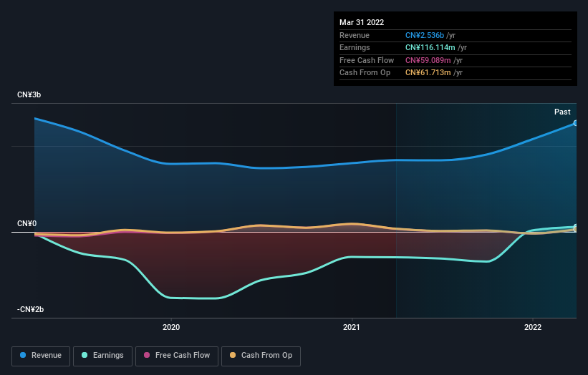Image resolution: width=588 pixels, height=375 pixels.
Task: Click the blue Revenue endpoint marker
Action: [x=575, y=123]
